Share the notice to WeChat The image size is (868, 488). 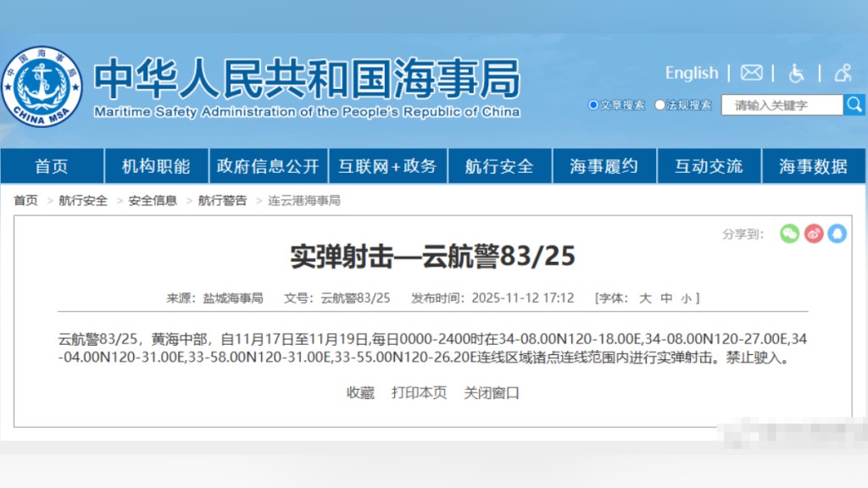[790, 233]
